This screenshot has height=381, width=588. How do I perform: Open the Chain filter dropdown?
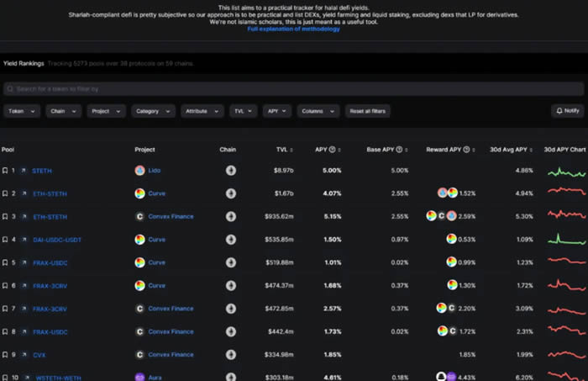[x=63, y=111]
